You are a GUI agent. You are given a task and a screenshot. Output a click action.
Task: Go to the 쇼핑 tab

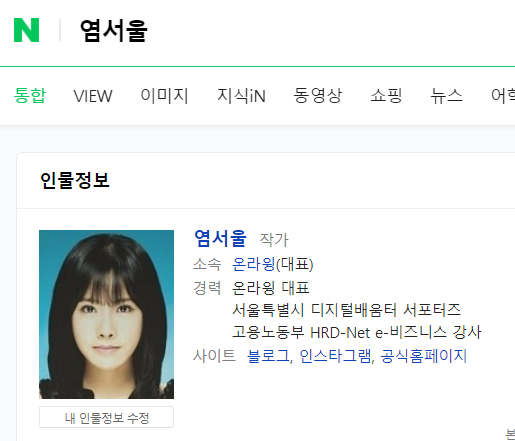coord(386,96)
